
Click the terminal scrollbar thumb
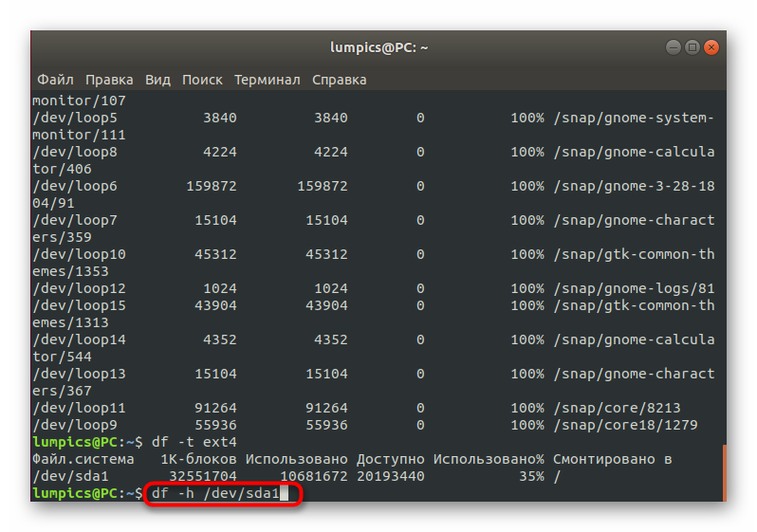point(724,472)
